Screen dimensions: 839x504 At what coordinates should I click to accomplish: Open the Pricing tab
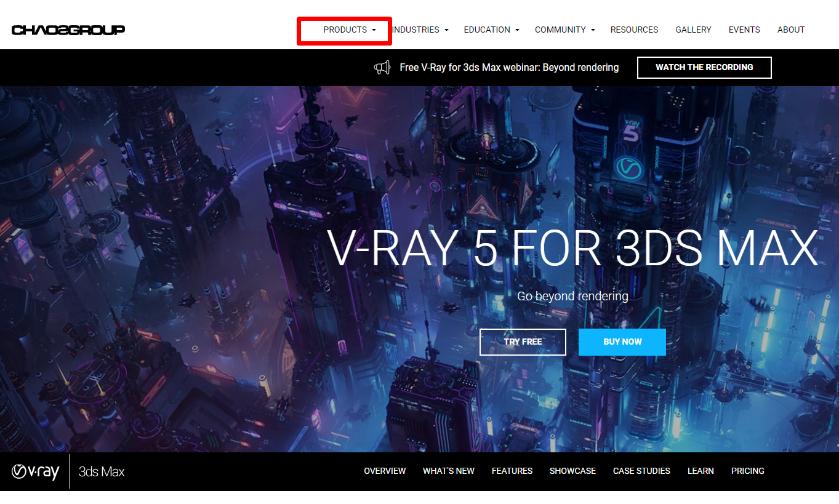pos(748,471)
